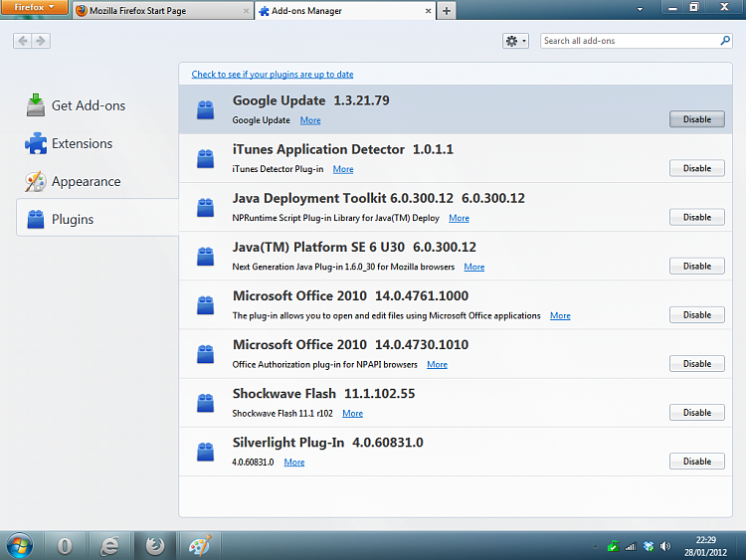
Task: Click the iTunes Application Detector plugin icon
Action: coord(206,158)
